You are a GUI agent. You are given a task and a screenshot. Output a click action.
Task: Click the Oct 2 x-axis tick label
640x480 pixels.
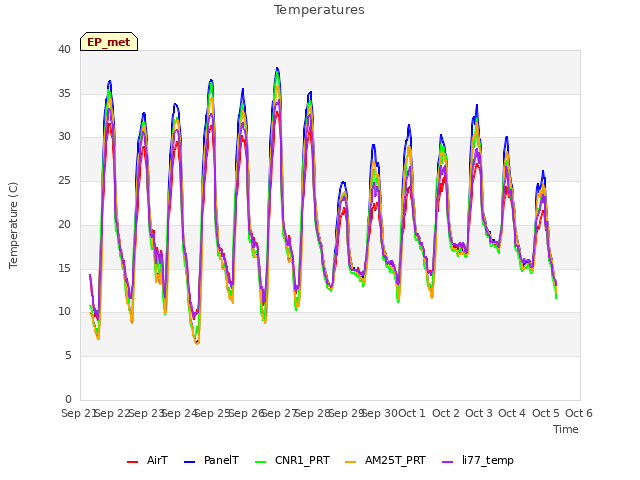[446, 413]
